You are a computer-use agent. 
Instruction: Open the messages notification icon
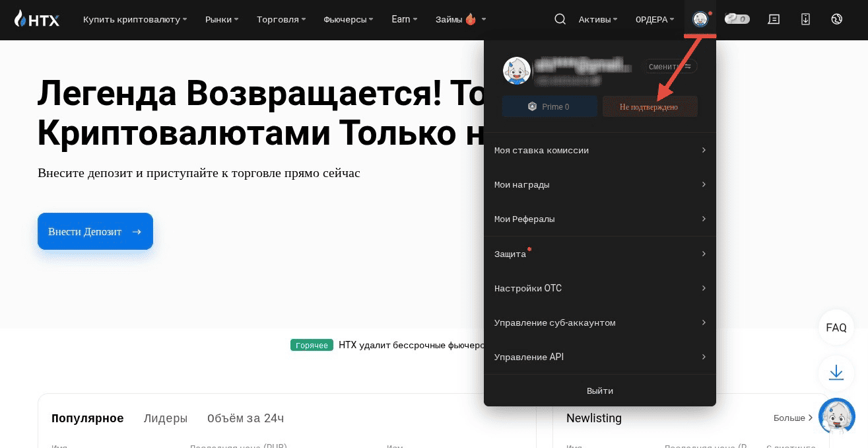774,19
